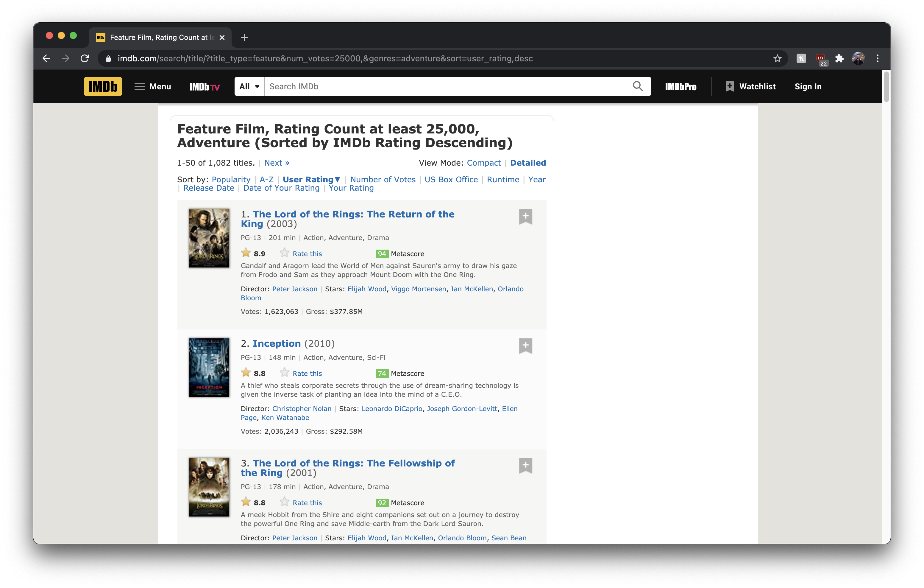Open the Chrome profile avatar
Image resolution: width=924 pixels, height=588 pixels.
click(859, 58)
